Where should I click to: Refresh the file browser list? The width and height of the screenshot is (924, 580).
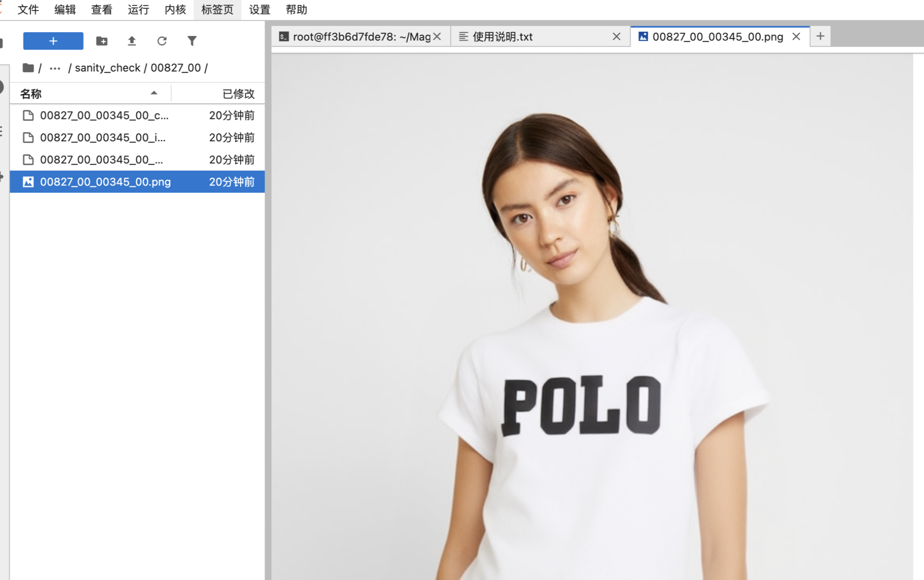tap(162, 41)
